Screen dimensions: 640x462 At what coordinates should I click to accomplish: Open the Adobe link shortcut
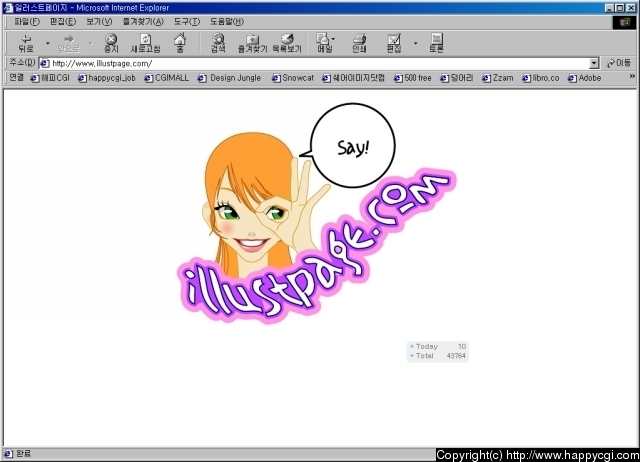[x=584, y=78]
